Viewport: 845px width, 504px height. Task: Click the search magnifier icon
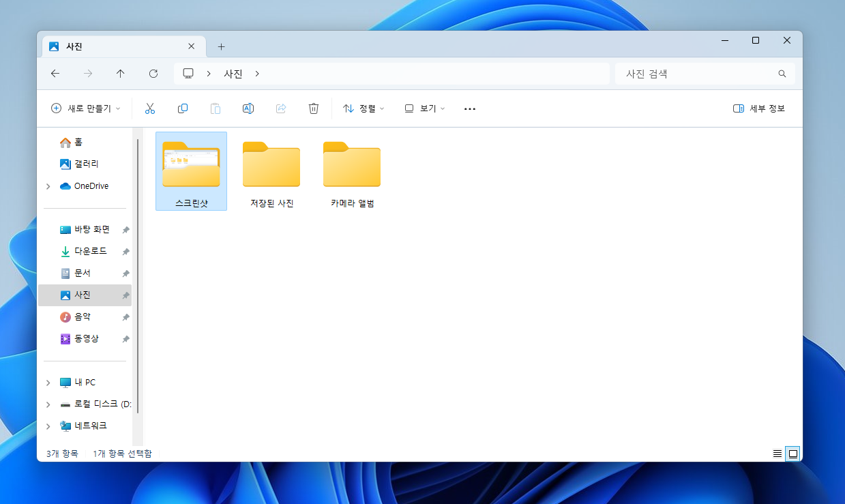click(x=782, y=74)
